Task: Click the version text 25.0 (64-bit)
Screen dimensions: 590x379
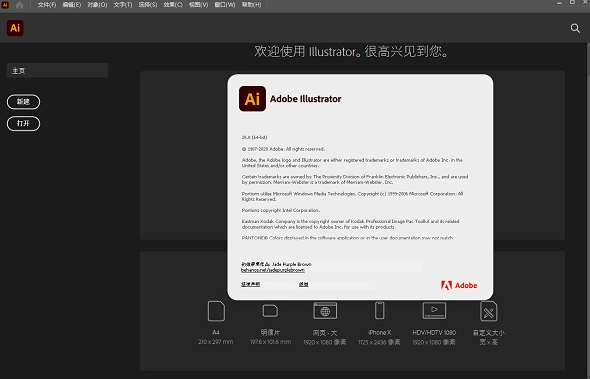Action: [x=254, y=137]
